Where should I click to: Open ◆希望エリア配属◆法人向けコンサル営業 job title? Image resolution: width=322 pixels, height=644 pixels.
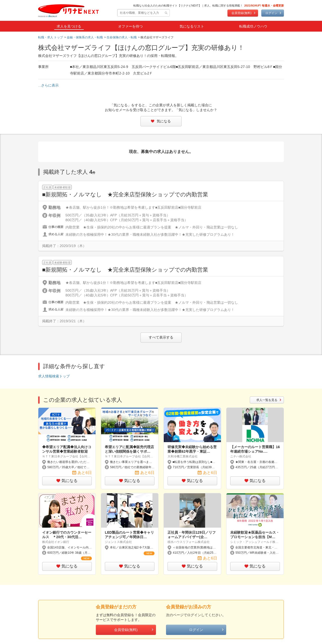pyautogui.click(x=67, y=449)
